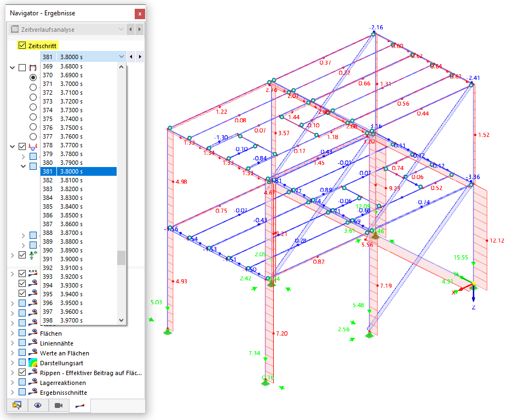Open the Zeitverlaufsanalyse dropdown
The height and width of the screenshot is (420, 506).
pos(66,30)
